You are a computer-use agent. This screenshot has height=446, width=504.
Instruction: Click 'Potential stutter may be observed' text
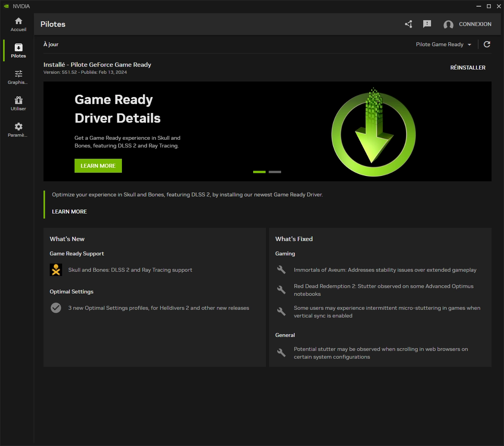pyautogui.click(x=381, y=353)
